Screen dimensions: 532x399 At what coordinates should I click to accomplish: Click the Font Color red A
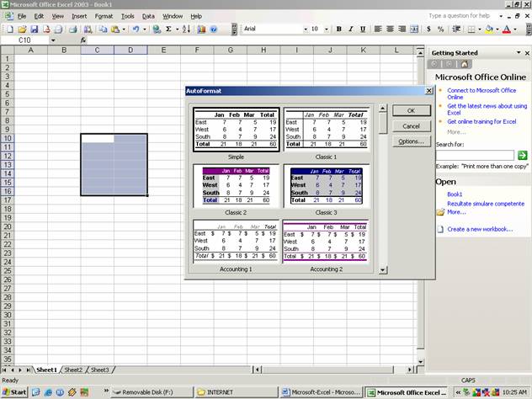507,29
